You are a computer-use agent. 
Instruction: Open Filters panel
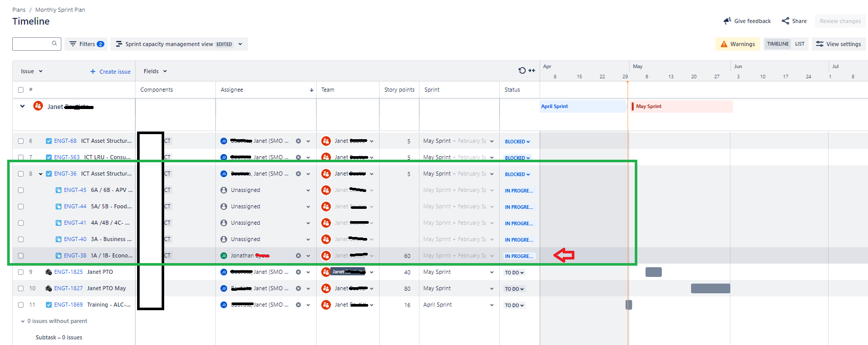tap(87, 44)
